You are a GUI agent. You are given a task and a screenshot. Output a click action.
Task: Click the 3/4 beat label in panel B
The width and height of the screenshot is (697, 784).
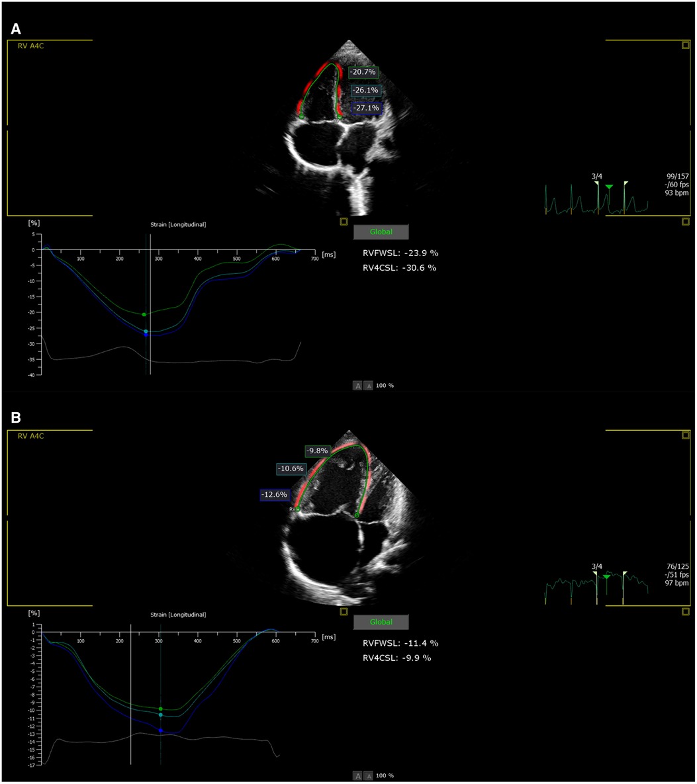point(597,566)
